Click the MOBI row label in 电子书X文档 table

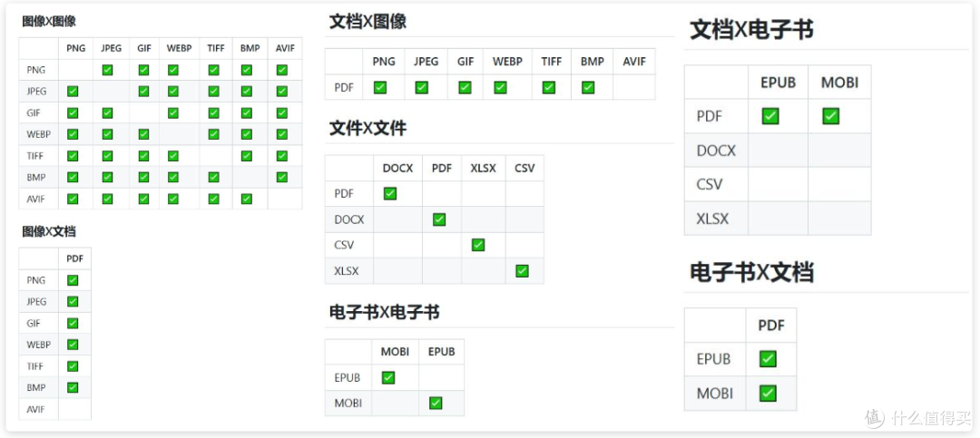pyautogui.click(x=715, y=394)
